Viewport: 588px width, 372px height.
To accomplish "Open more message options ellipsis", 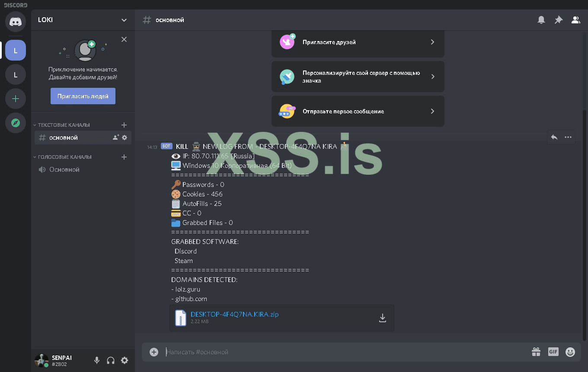I will point(568,137).
